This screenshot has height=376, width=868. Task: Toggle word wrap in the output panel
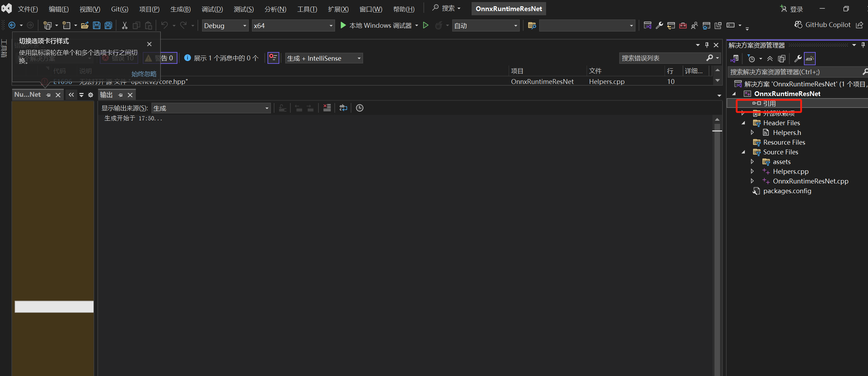click(343, 108)
